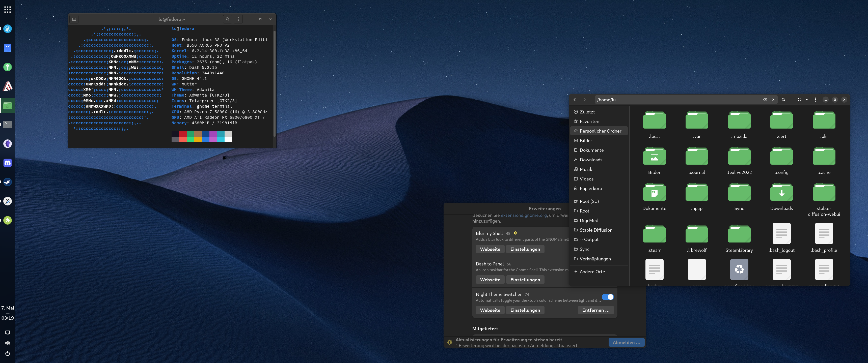868x363 pixels.
Task: Toggle list/grid view in Files
Action: click(x=799, y=100)
